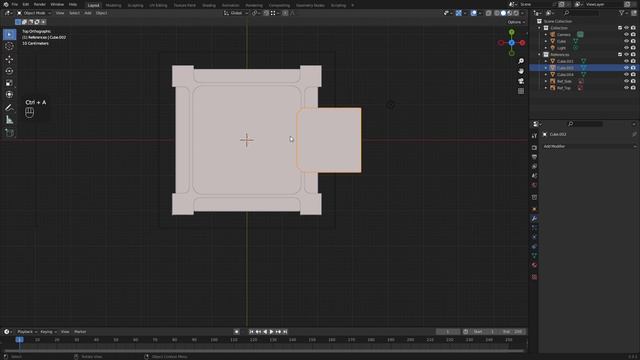Screen dimensions: 640x360
Task: Toggle render camera icon for Light
Action: click(633, 48)
